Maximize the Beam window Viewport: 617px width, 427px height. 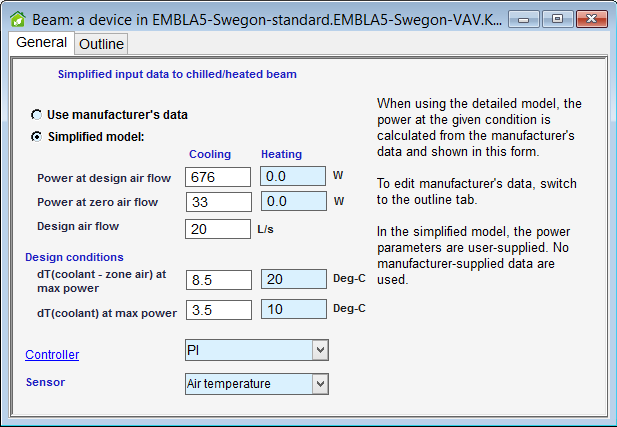point(558,19)
